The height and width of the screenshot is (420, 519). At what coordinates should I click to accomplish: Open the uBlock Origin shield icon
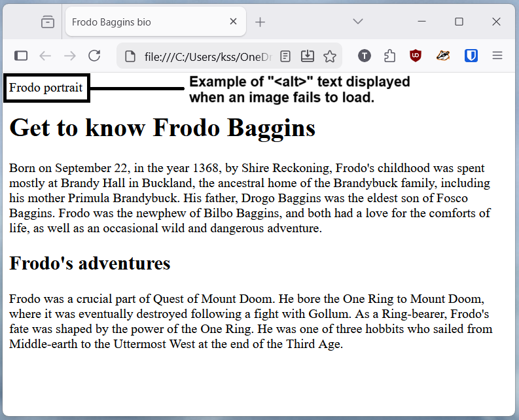(x=416, y=56)
